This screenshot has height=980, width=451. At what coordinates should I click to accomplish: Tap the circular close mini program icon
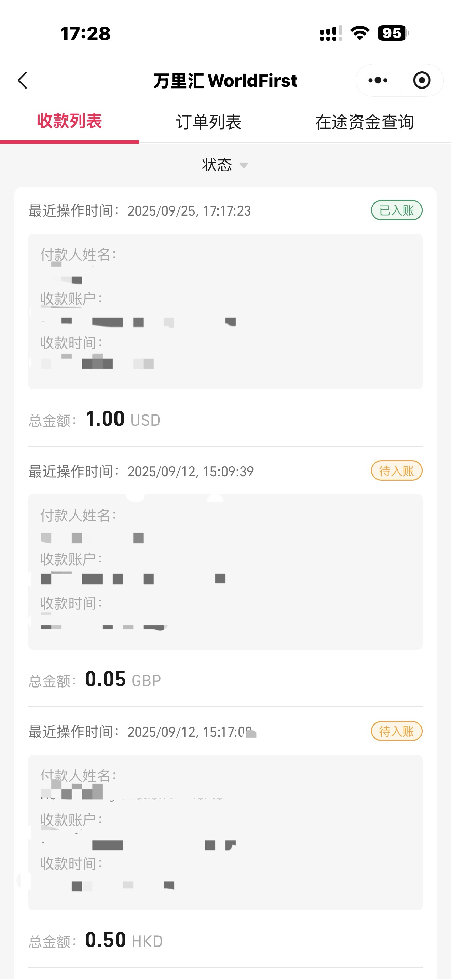[422, 80]
